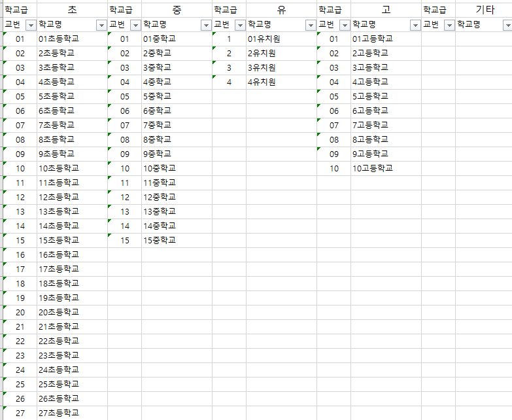Select the cell 01초등학교
This screenshot has height=420, width=512.
tap(72, 39)
